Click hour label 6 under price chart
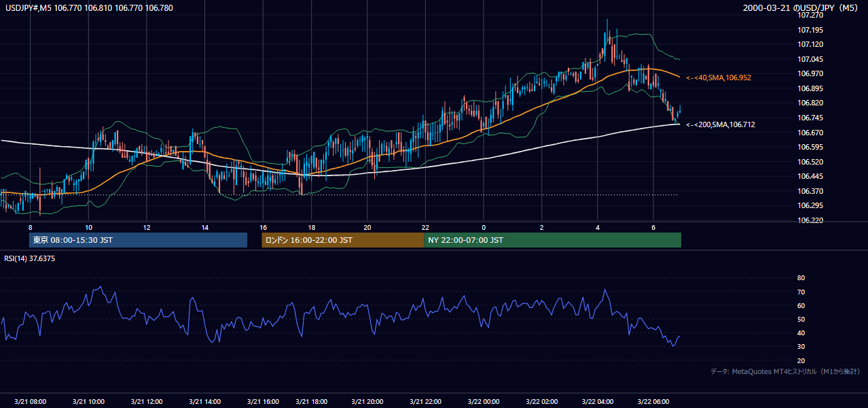Image resolution: width=868 pixels, height=408 pixels. (x=653, y=227)
